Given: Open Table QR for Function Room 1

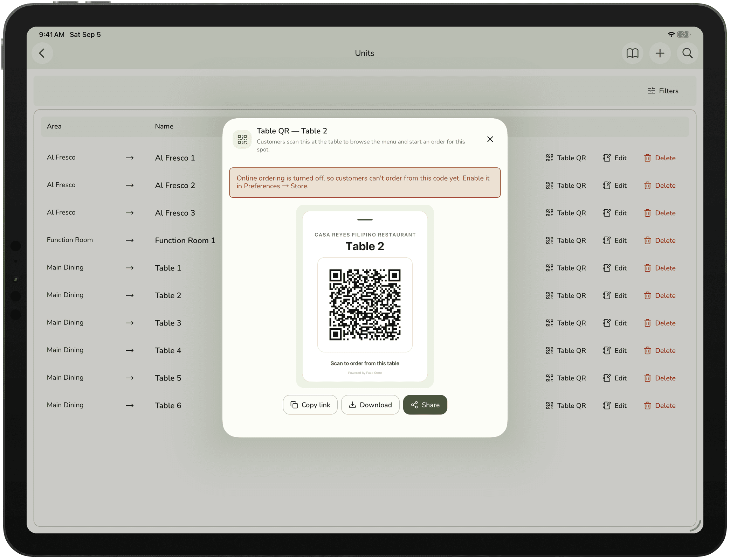Looking at the screenshot, I should 566,240.
